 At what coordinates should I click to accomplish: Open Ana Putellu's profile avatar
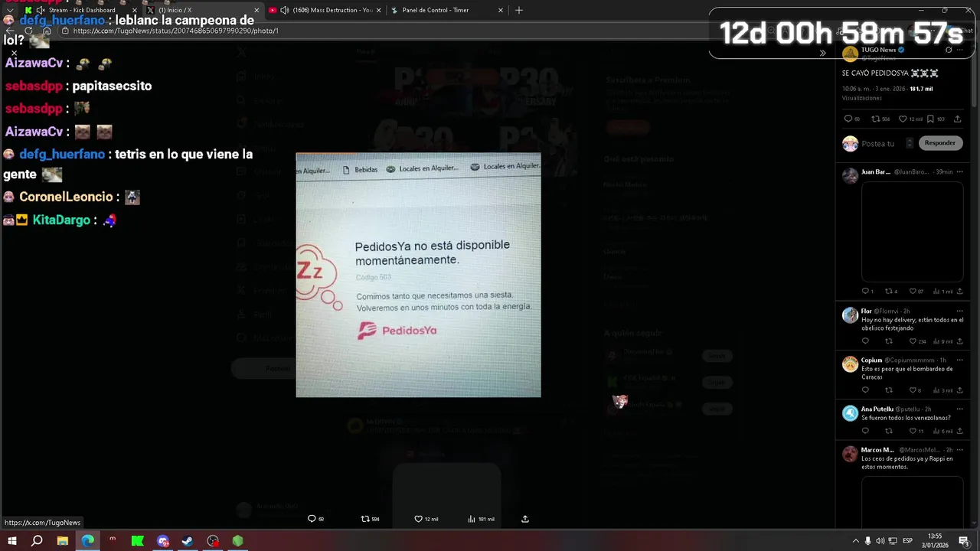pyautogui.click(x=850, y=413)
